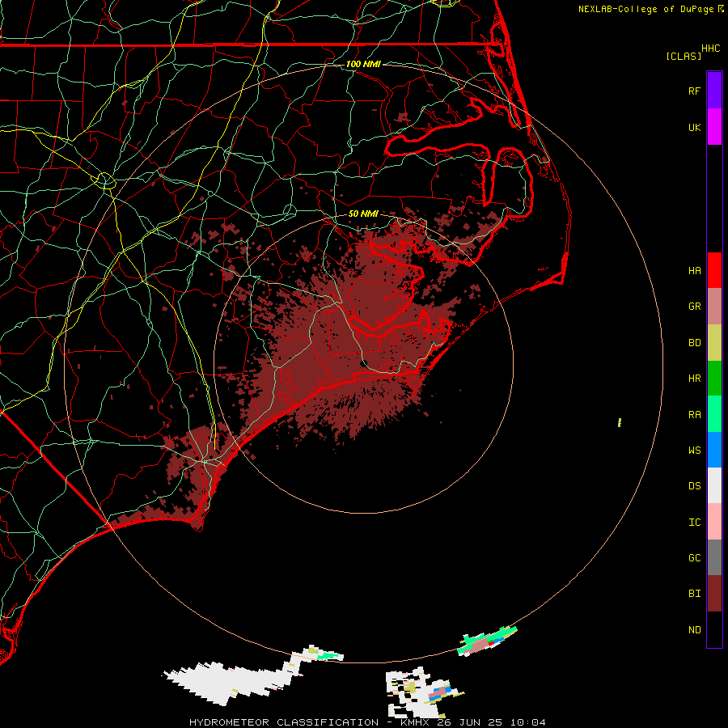Click the DS legend label

pyautogui.click(x=694, y=486)
